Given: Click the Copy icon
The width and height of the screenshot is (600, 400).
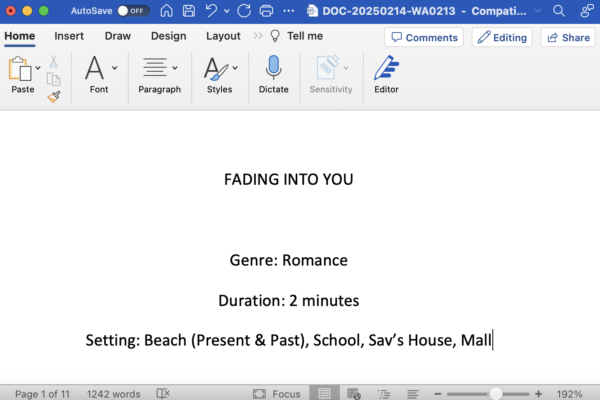Looking at the screenshot, I should pyautogui.click(x=54, y=79).
